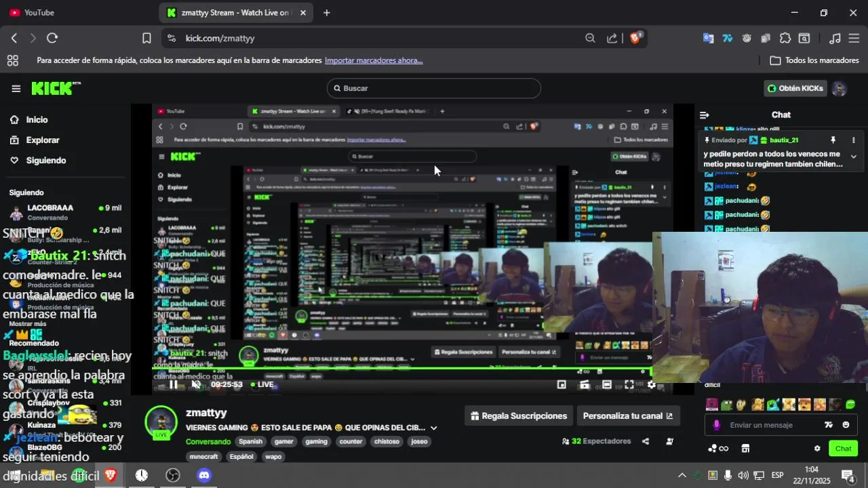868x488 pixels.
Task: Reload the page
Action: coord(52,39)
